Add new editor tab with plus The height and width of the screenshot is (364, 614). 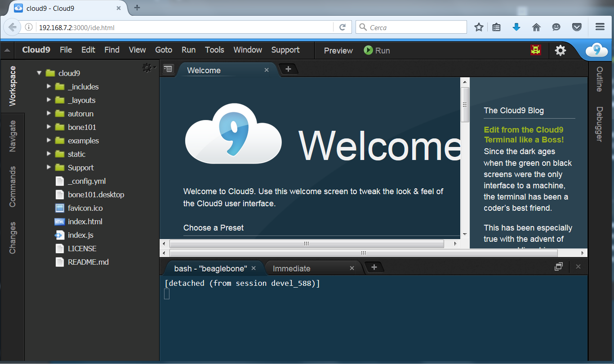pyautogui.click(x=289, y=69)
